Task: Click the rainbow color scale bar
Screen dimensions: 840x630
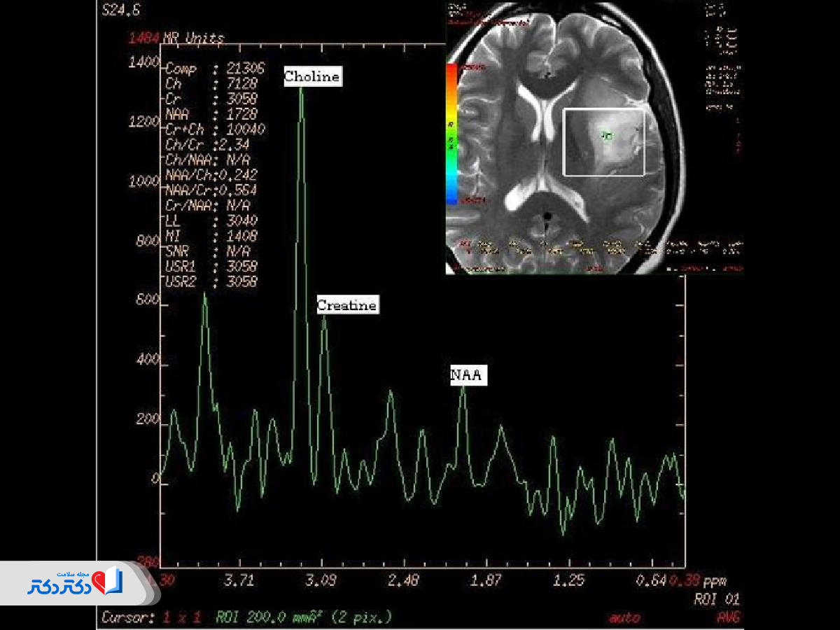Action: tap(451, 133)
